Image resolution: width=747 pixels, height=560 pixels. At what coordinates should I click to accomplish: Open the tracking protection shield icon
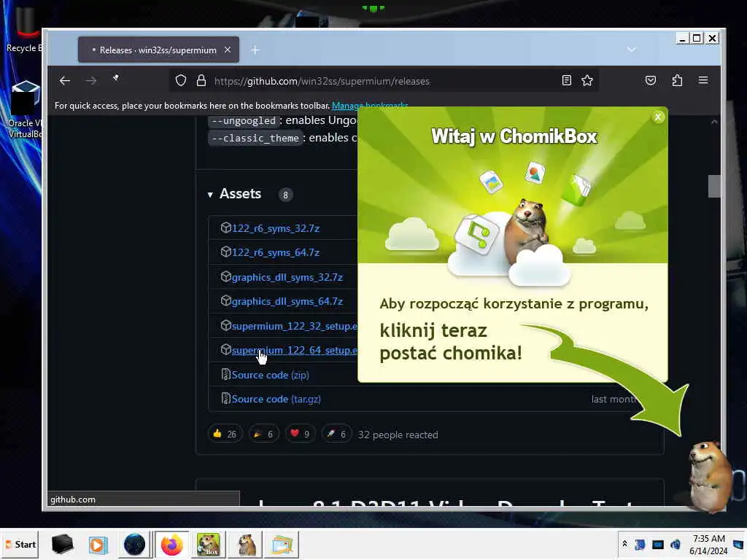[181, 80]
